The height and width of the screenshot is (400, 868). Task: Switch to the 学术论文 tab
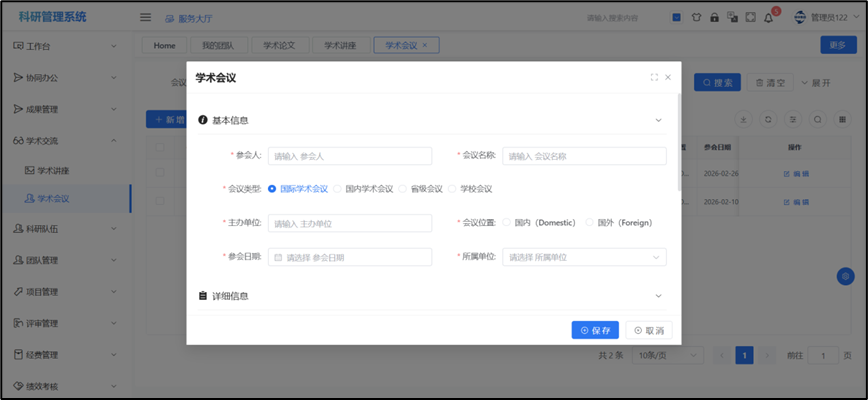[x=279, y=45]
